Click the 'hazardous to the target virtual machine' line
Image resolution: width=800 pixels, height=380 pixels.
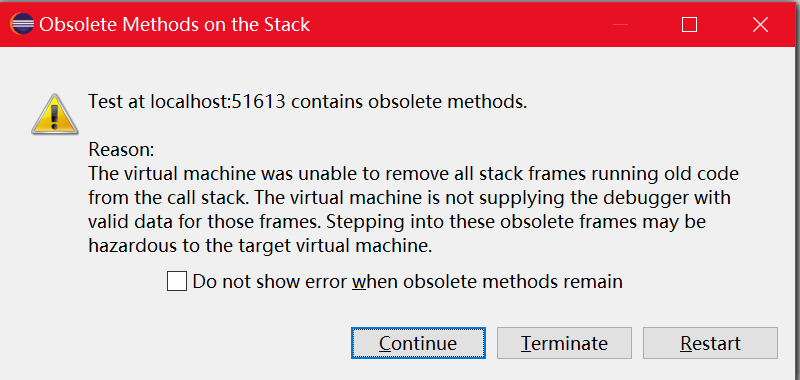tap(260, 246)
